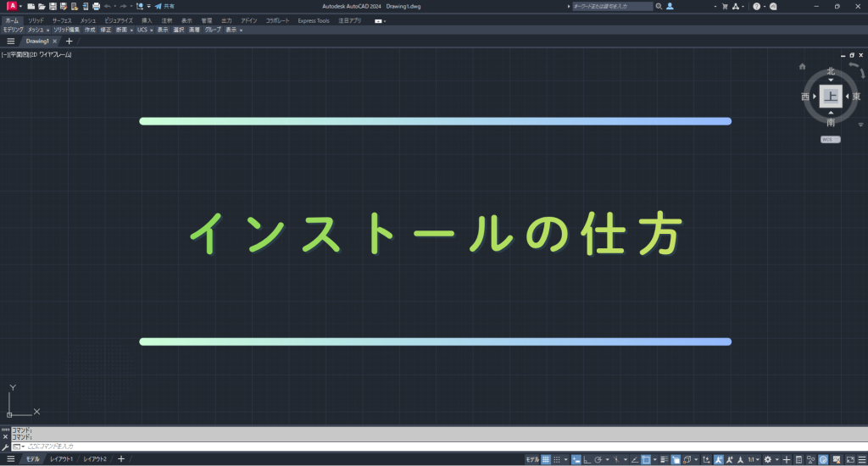Screen dimensions: 868x466
Task: Switch to the Express Tools ribbon tab
Action: 313,20
